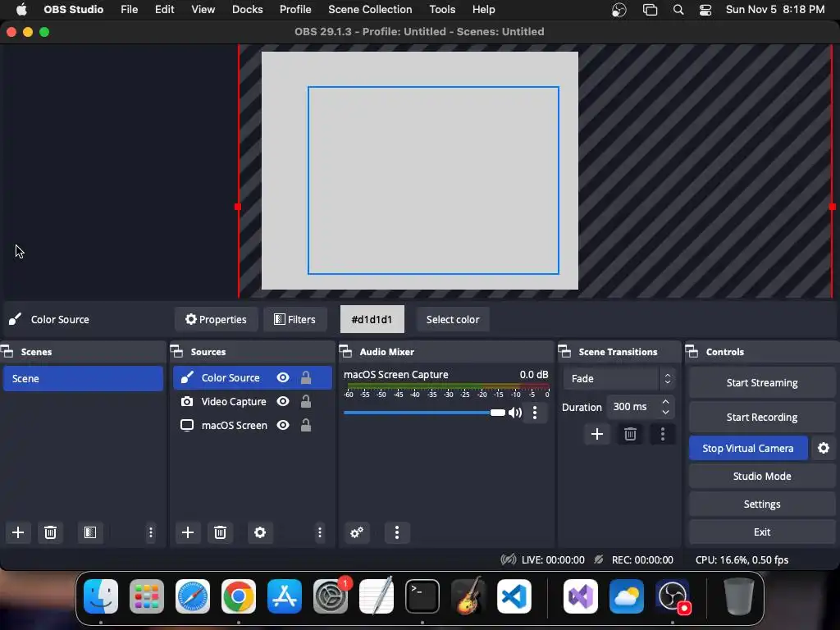The image size is (840, 630).
Task: Open OBS Settings button
Action: point(762,504)
